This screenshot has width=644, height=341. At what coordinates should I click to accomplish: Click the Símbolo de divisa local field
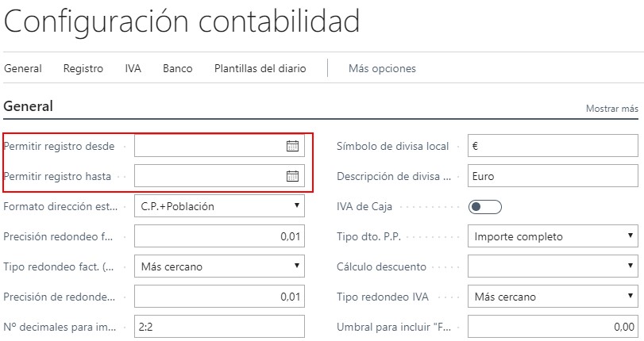[x=553, y=146]
